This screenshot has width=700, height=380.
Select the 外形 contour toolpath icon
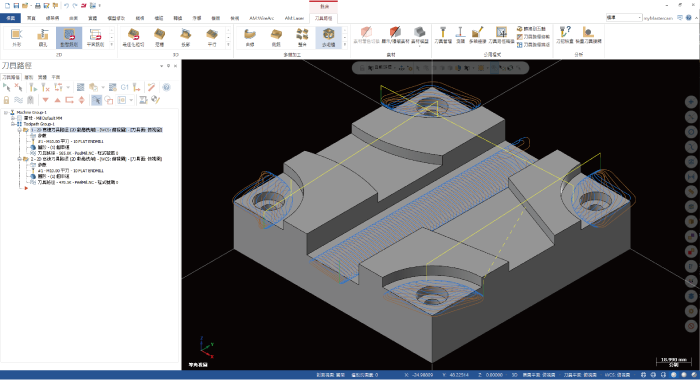(x=17, y=37)
